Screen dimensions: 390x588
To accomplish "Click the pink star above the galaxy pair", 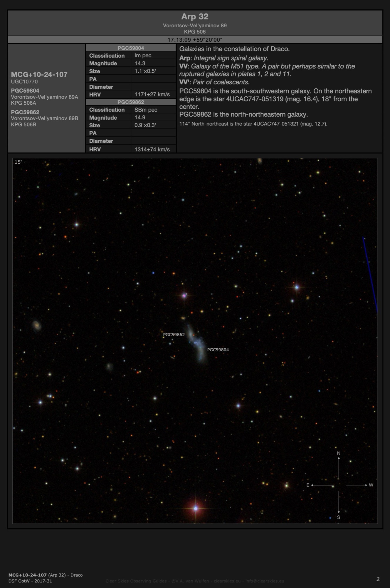I will click(x=184, y=295).
